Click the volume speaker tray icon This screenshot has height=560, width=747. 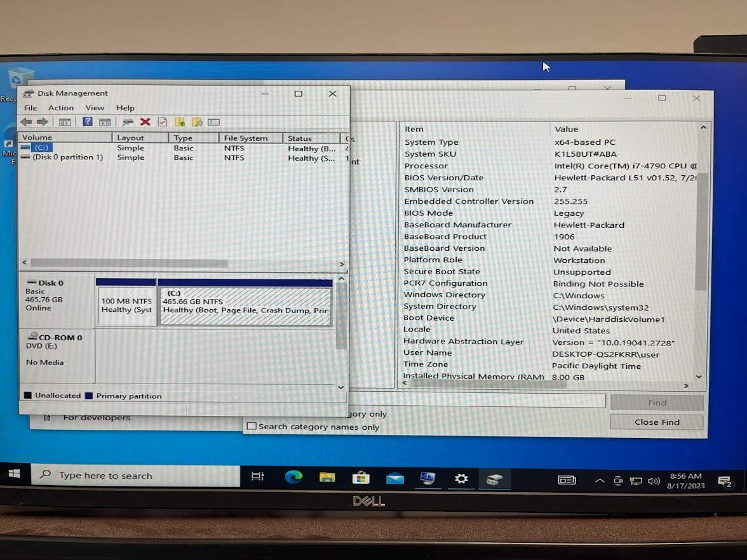coord(654,481)
